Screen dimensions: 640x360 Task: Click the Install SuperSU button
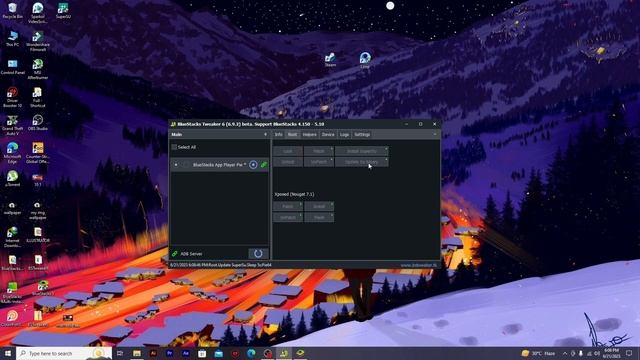coord(362,151)
